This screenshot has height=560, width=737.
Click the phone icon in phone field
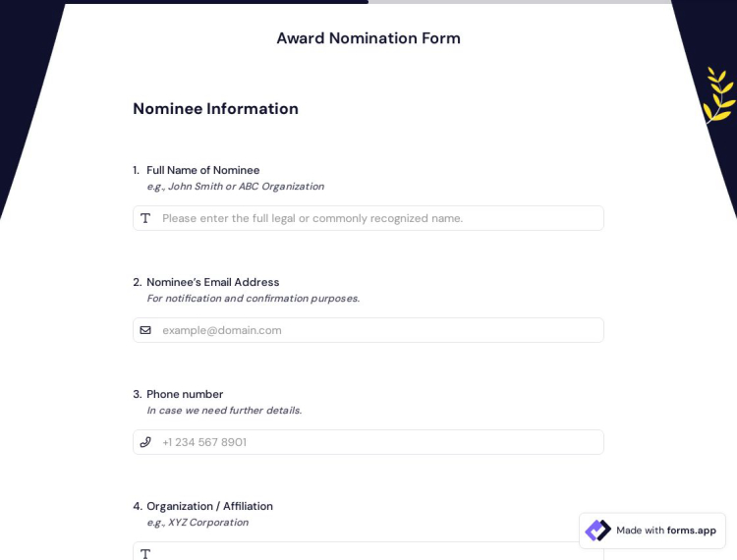[x=145, y=442]
